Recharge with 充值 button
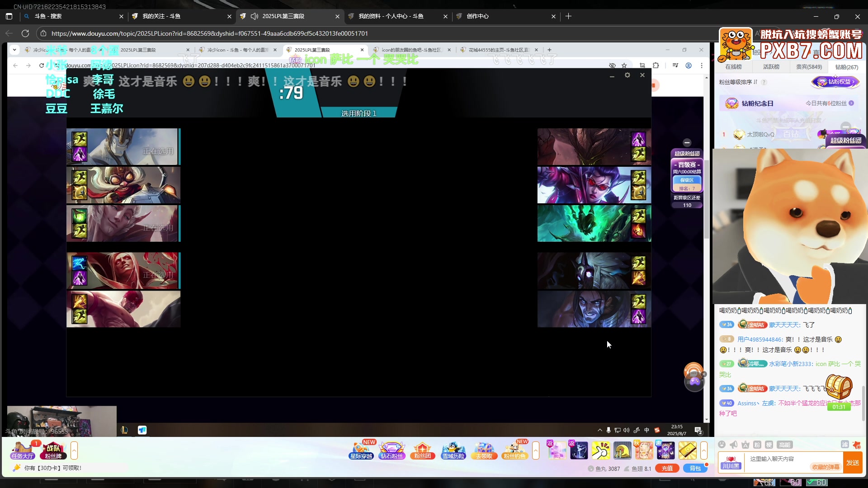 coord(667,469)
